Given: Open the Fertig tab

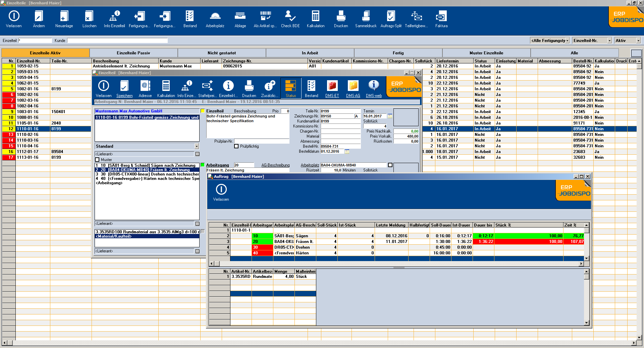Looking at the screenshot, I should coord(397,53).
